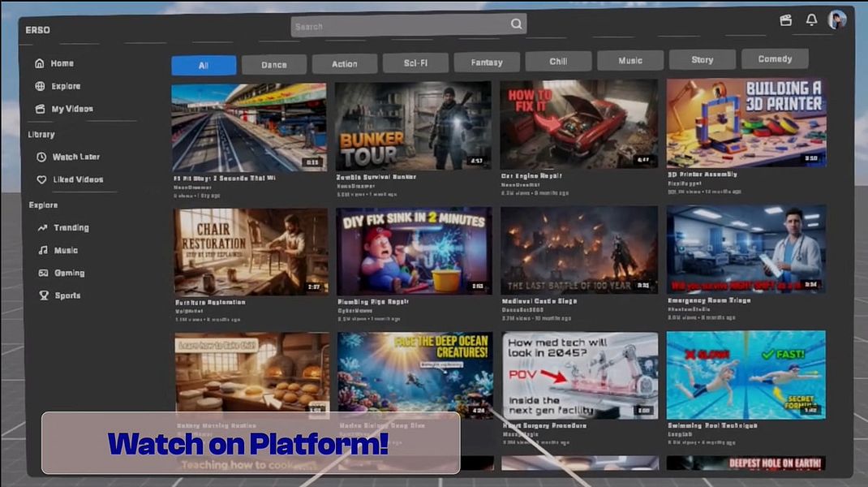Click the My Videos icon
This screenshot has width=868, height=487.
[41, 109]
